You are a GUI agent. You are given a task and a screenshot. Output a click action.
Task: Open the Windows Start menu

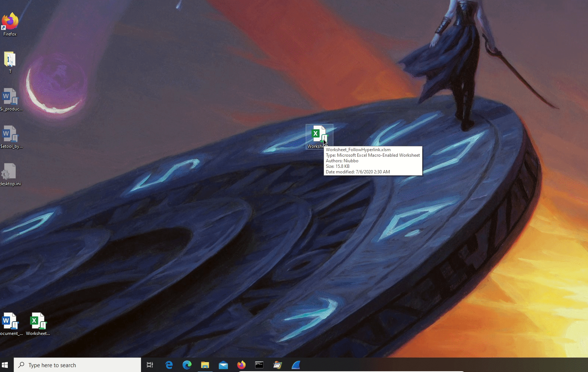pyautogui.click(x=5, y=365)
